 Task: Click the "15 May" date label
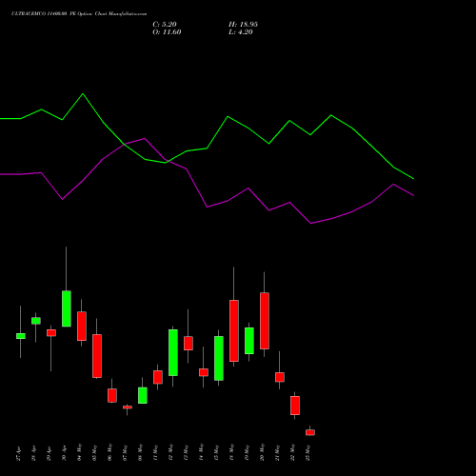[x=216, y=453]
